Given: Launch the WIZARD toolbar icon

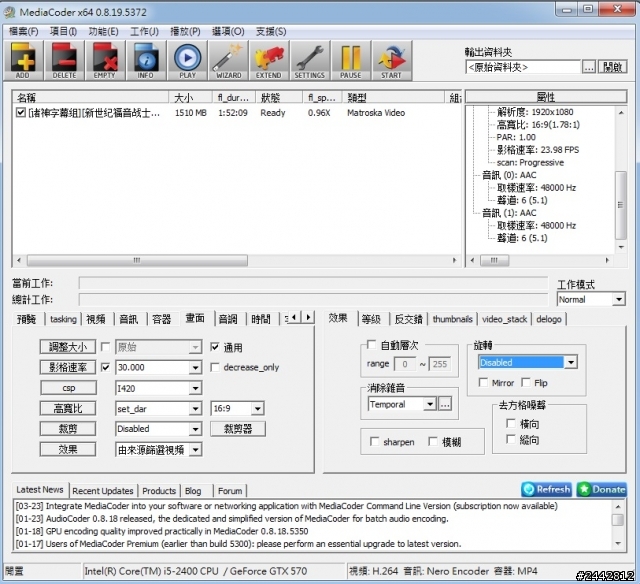Looking at the screenshot, I should (228, 60).
